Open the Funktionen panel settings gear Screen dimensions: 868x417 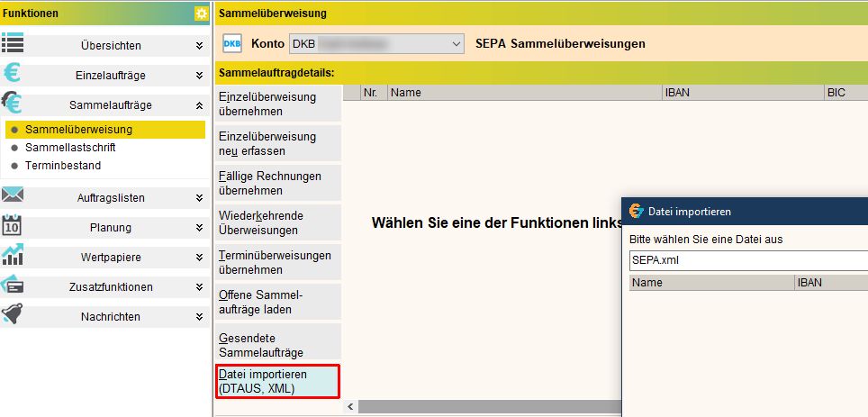201,14
